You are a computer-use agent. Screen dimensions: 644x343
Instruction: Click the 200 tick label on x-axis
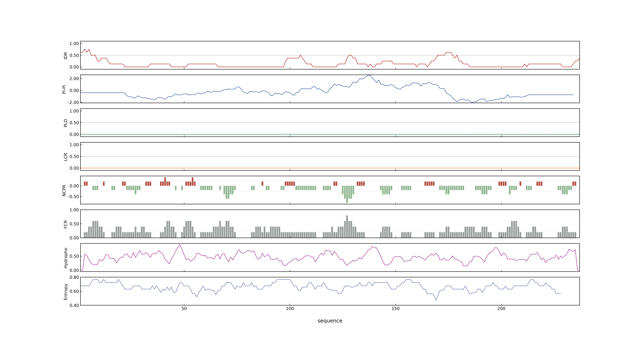pyautogui.click(x=501, y=309)
